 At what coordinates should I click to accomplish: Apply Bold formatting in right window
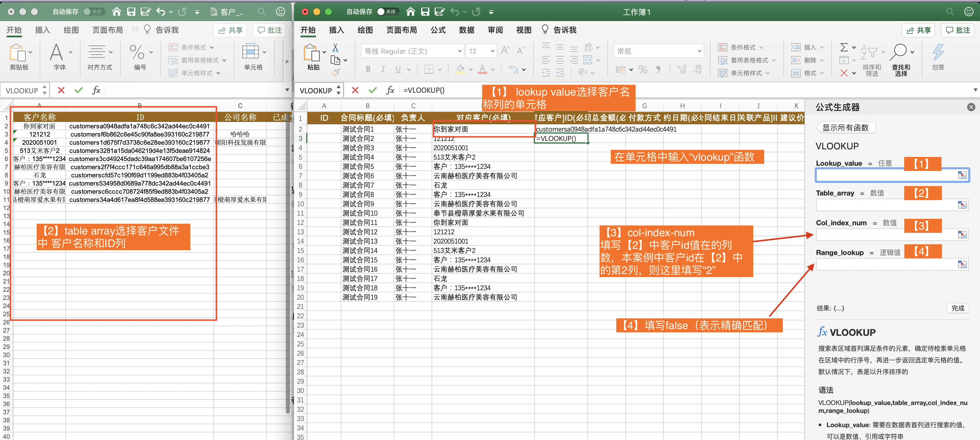point(368,69)
